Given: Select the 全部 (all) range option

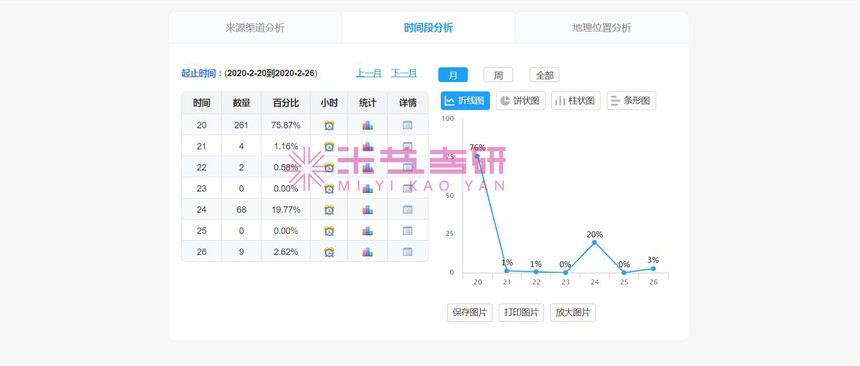Looking at the screenshot, I should pyautogui.click(x=545, y=75).
